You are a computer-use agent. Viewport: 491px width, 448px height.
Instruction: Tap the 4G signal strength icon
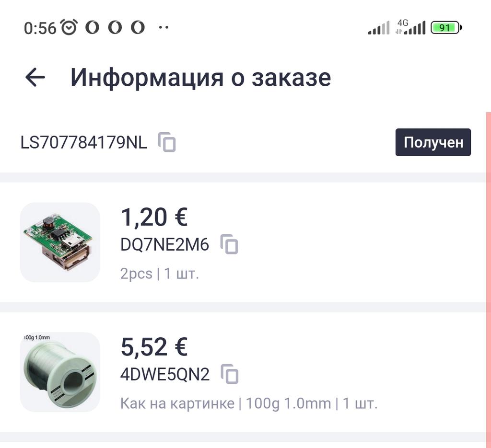click(410, 27)
